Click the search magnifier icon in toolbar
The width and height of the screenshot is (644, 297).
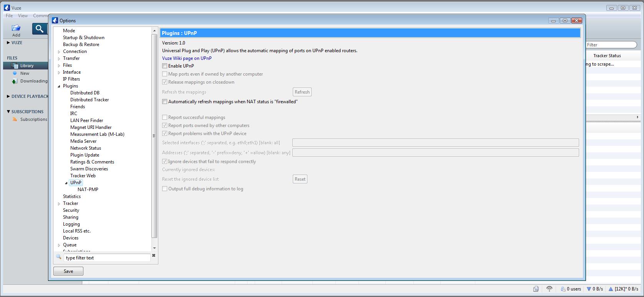point(40,29)
